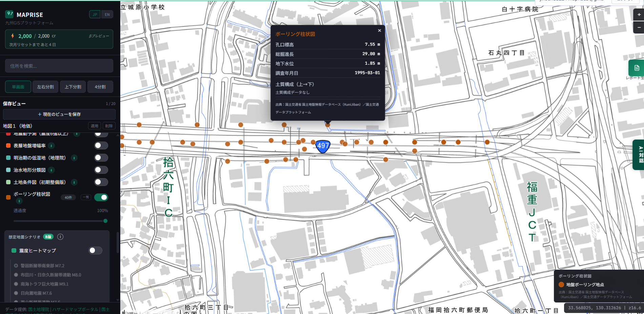Click the B版 badge
644x314 pixels.
pos(48,237)
